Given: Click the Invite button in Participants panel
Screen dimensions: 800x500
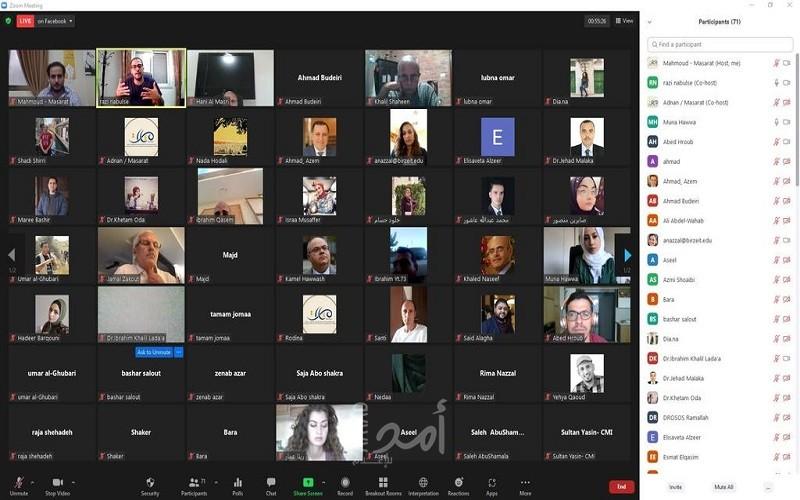Looking at the screenshot, I should (x=675, y=487).
